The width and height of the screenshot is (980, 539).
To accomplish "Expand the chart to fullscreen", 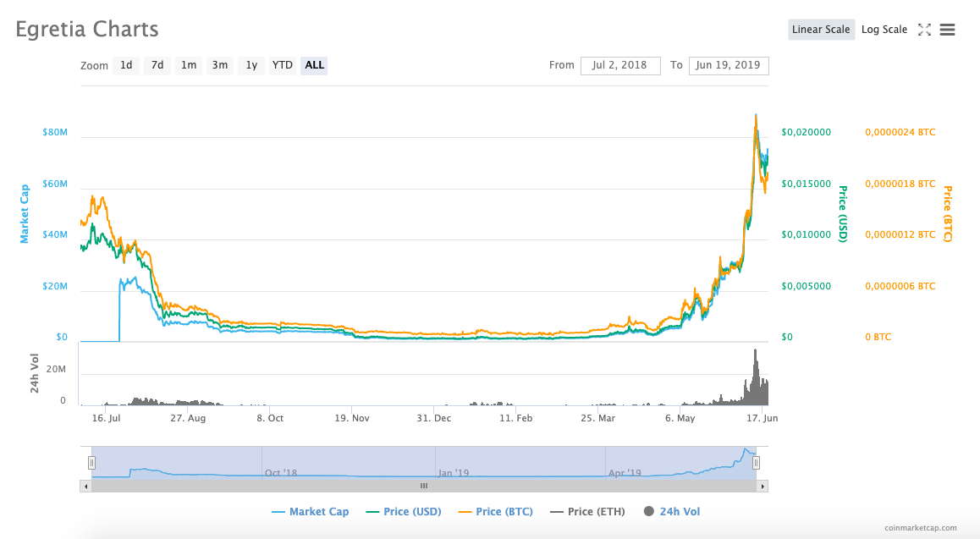I will tap(924, 29).
